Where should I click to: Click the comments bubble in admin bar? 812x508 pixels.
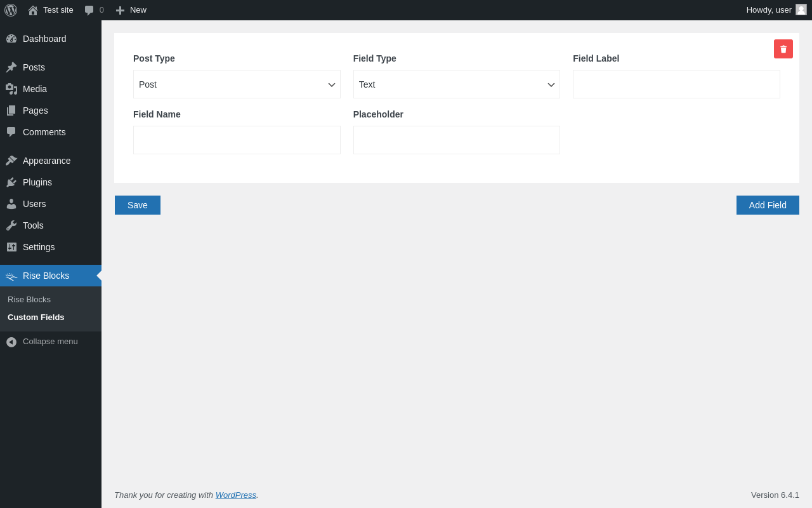click(x=89, y=10)
